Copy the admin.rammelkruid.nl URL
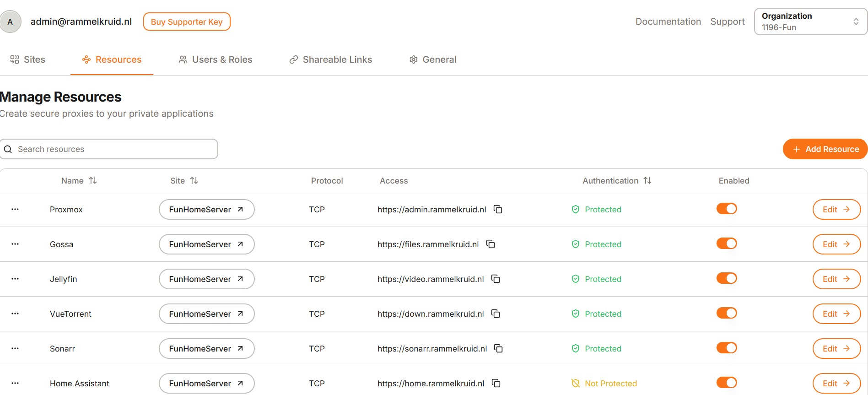868x395 pixels. click(x=498, y=209)
